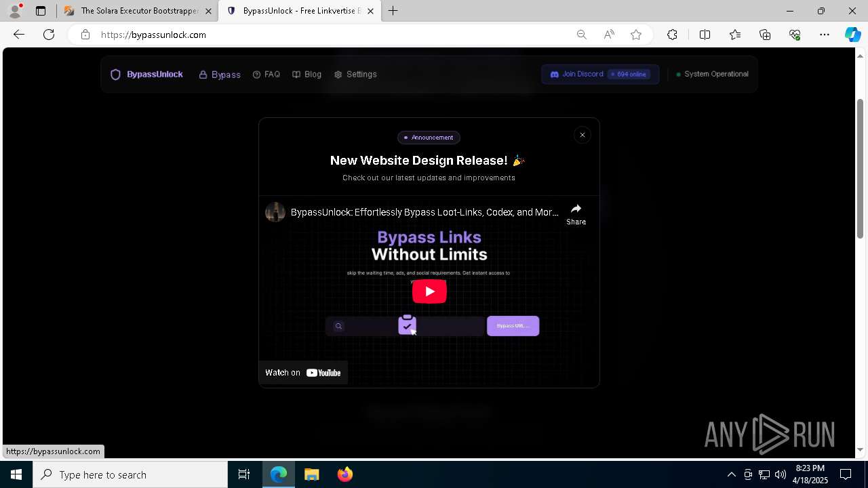
Task: Open the BypassUnlock video title link
Action: 425,212
